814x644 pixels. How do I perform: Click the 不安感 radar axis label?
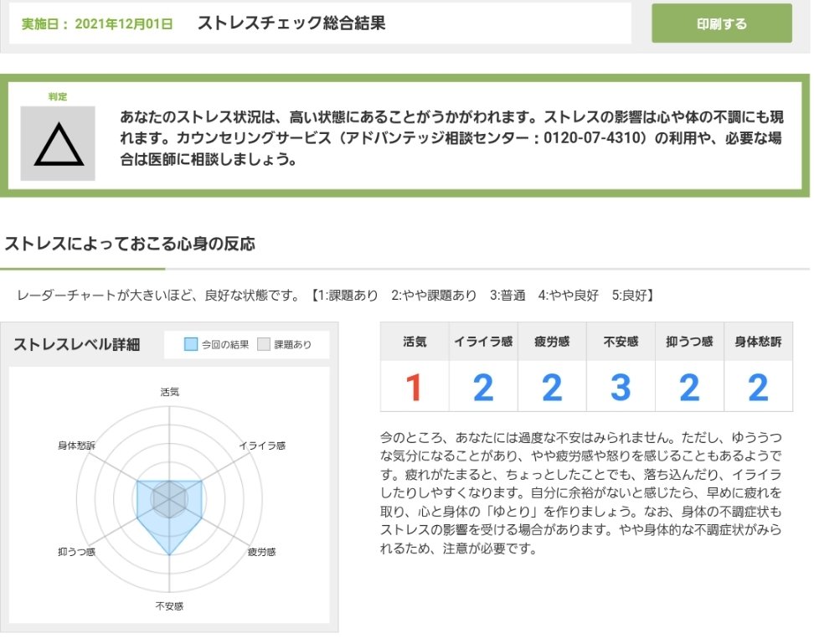169,605
